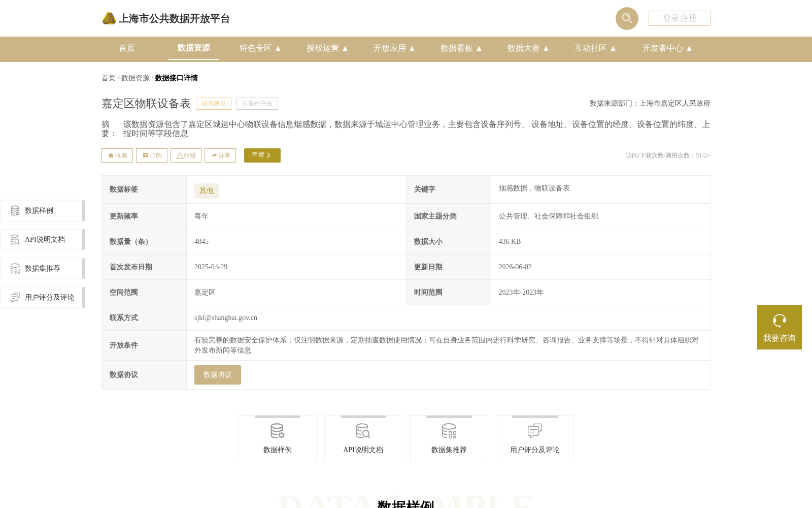The height and width of the screenshot is (508, 812).
Task: Expand the 特色专区 dropdown menu
Action: [260, 48]
